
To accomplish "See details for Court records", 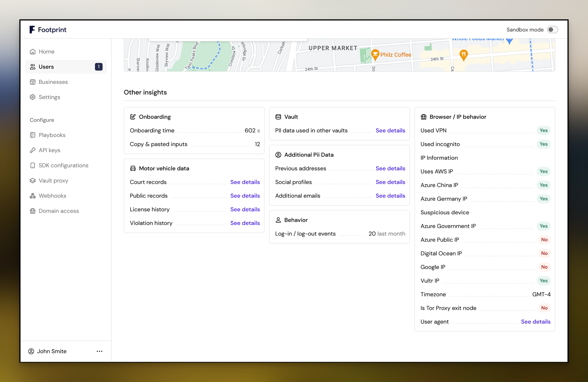I will point(245,182).
